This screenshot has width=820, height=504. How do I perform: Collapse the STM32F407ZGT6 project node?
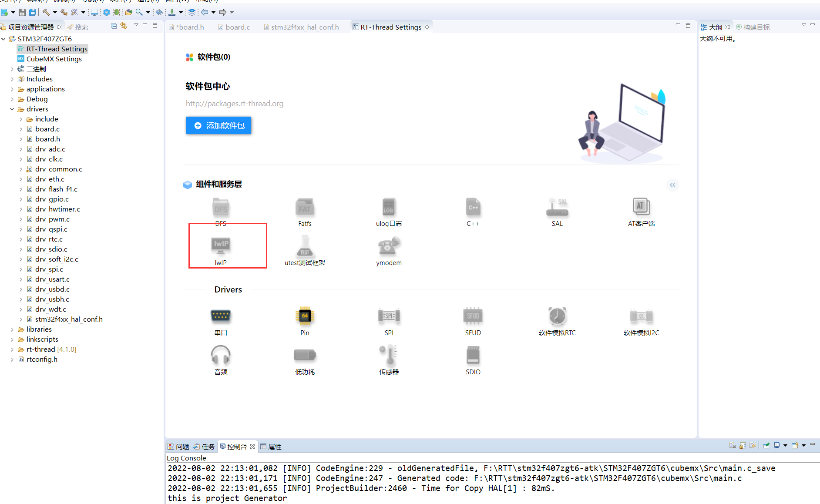pyautogui.click(x=3, y=39)
